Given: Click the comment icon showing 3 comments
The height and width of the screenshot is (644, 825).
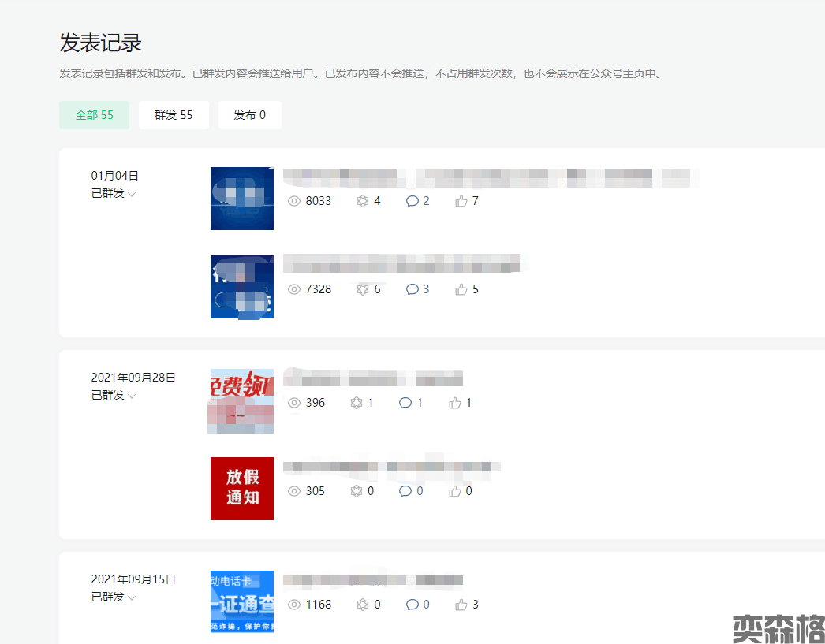Looking at the screenshot, I should click(x=412, y=289).
